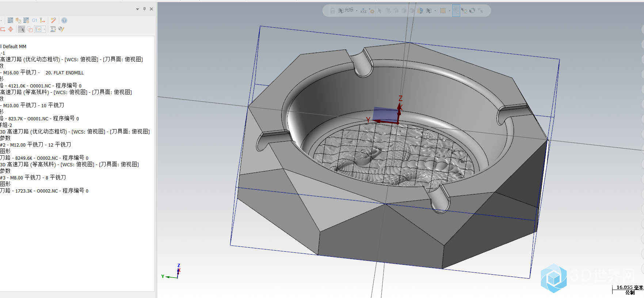Image resolution: width=644 pixels, height=298 pixels.
Task: Click the '#3 - M8.00 平铣刀 - 8 平铣刀' row
Action: 33,178
